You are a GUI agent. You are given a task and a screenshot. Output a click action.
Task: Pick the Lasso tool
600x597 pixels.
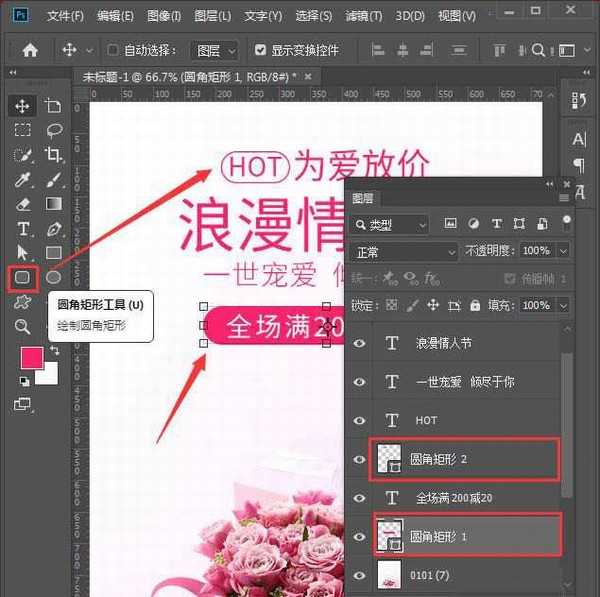point(54,130)
